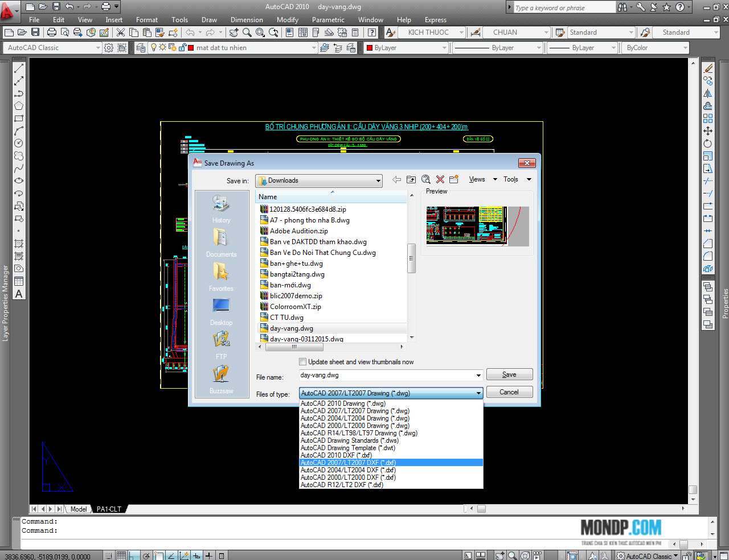729x560 pixels.
Task: Click the Cut scissors icon
Action: click(x=121, y=32)
